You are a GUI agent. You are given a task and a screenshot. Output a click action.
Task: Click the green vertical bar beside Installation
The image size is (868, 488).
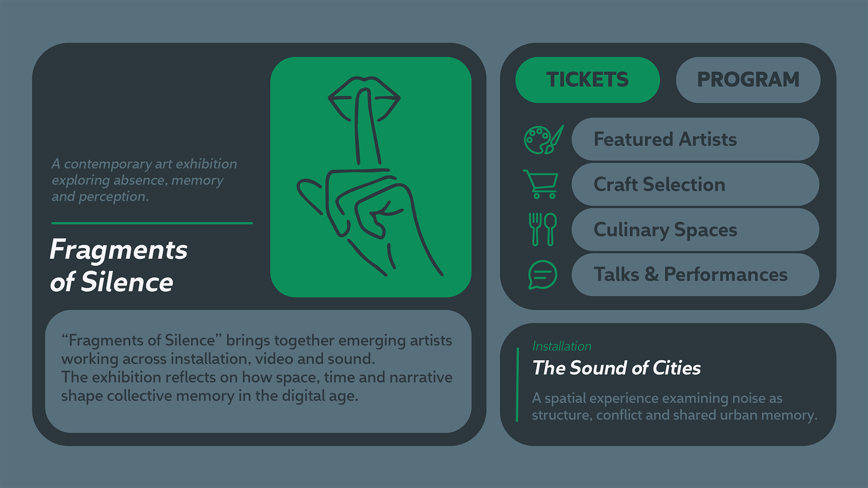(517, 384)
